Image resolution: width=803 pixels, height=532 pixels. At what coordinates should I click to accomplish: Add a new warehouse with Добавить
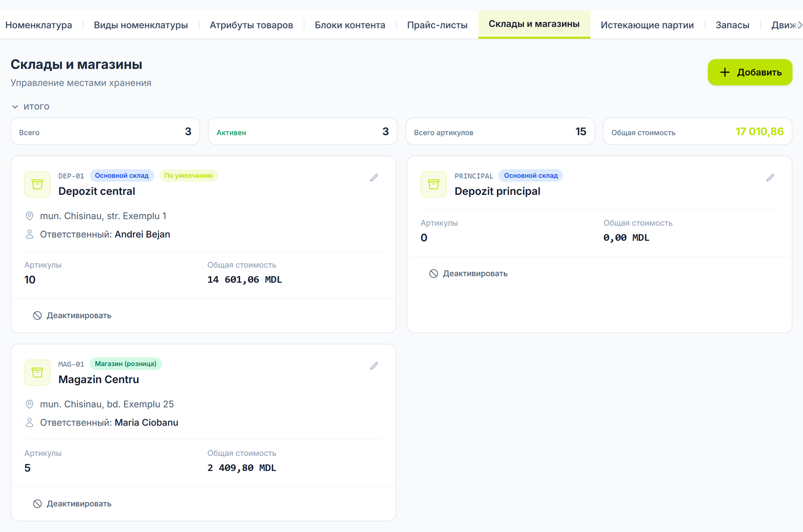tap(750, 72)
